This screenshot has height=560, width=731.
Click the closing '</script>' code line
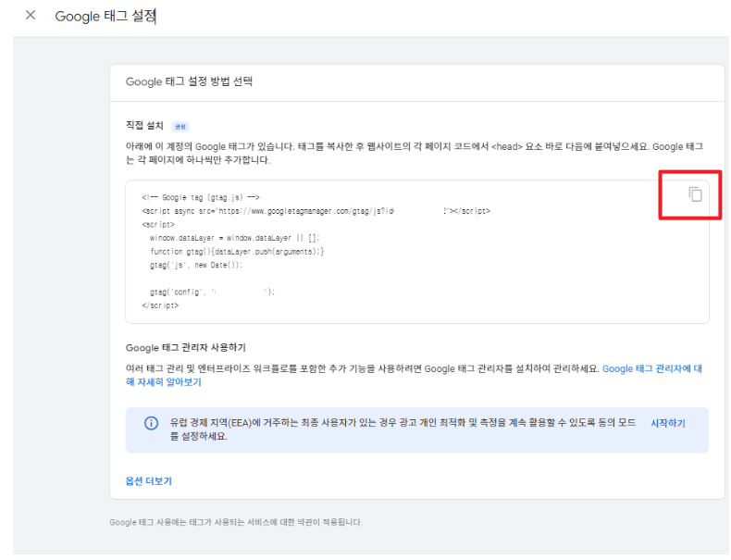point(160,305)
